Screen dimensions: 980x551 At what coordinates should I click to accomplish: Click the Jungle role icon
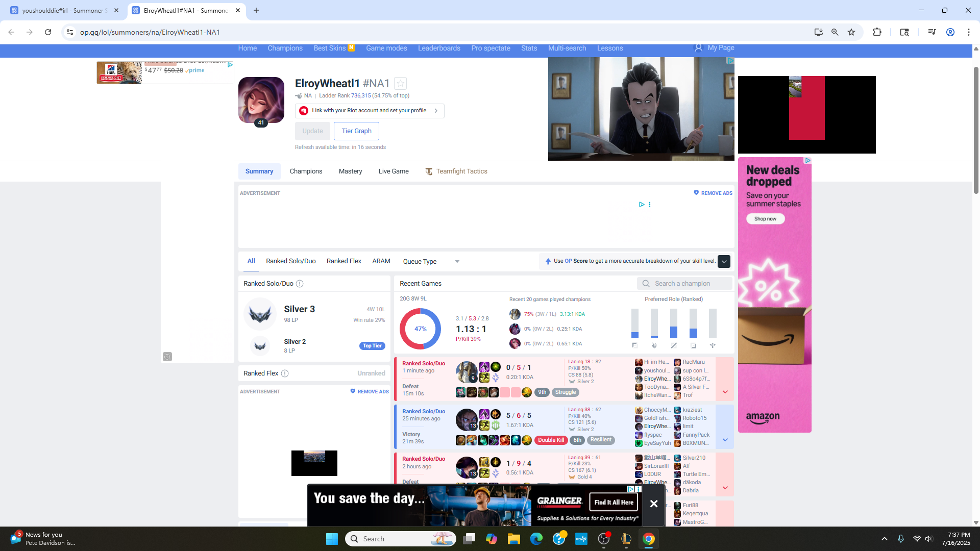point(654,345)
